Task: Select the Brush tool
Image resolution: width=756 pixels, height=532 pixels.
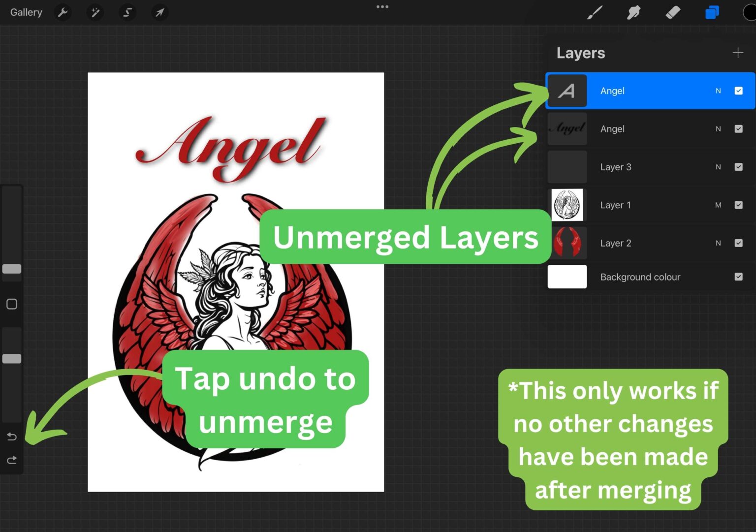Action: tap(594, 12)
